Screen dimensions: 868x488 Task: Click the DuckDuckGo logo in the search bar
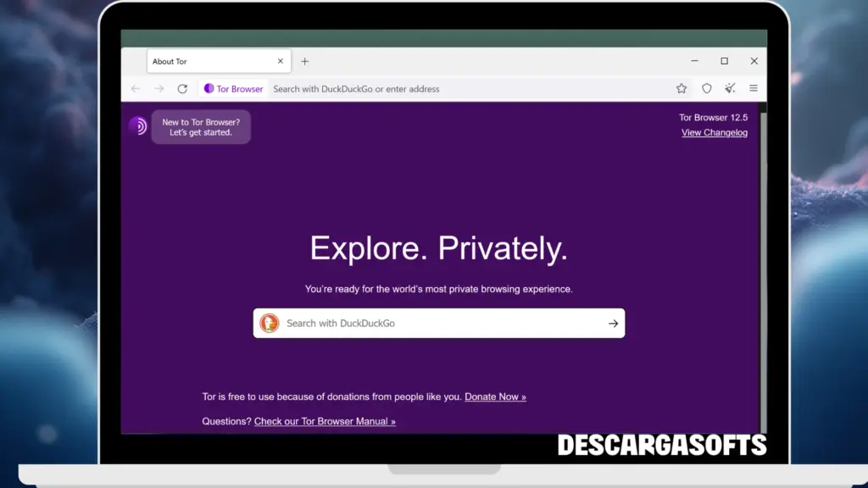pos(270,323)
